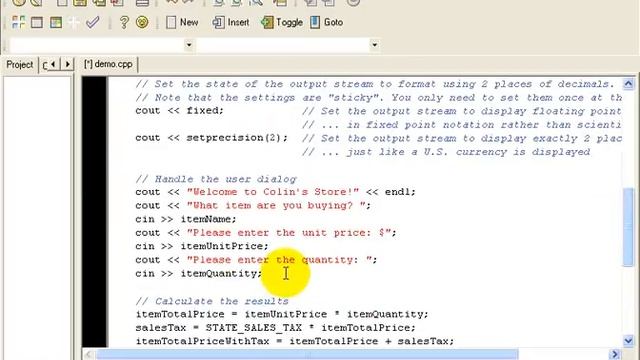Click 'endl;' on the Welcome line
Image resolution: width=640 pixels, height=360 pixels.
point(400,192)
